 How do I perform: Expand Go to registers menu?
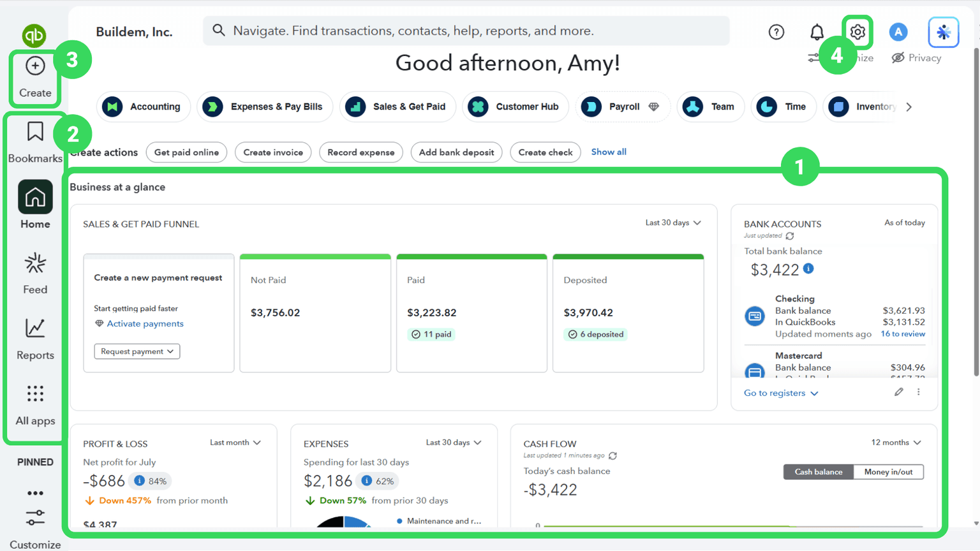click(781, 393)
